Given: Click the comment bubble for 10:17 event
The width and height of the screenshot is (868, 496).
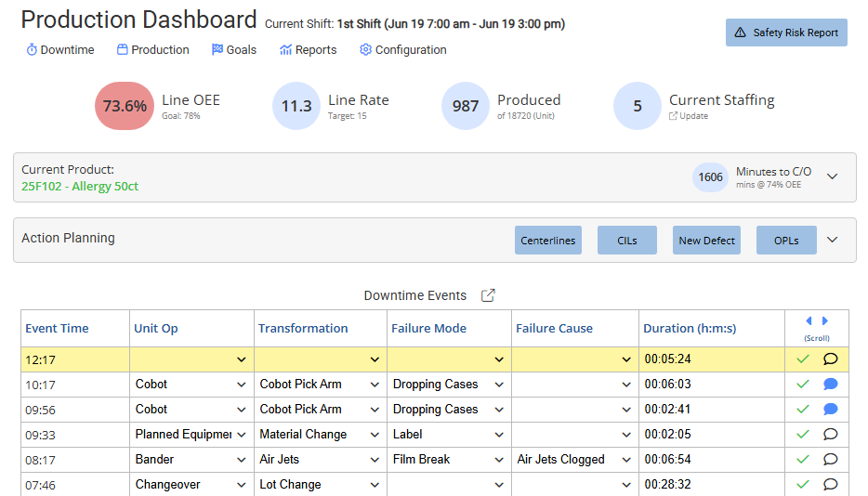Looking at the screenshot, I should (830, 385).
